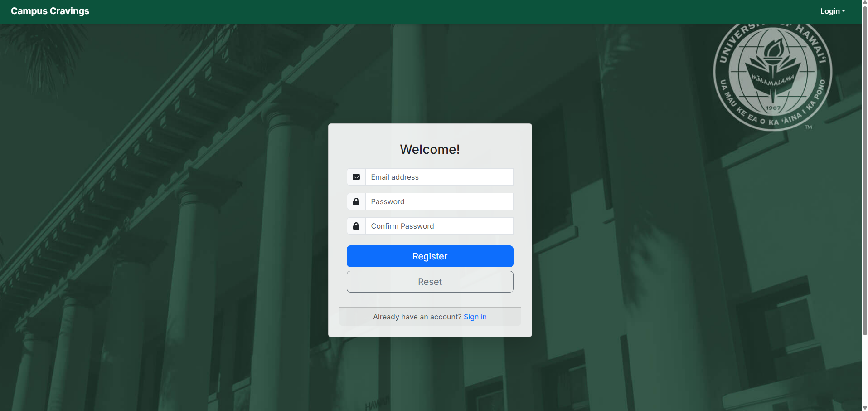Focus the Password input field
Screen dimensions: 868x411
click(439, 201)
